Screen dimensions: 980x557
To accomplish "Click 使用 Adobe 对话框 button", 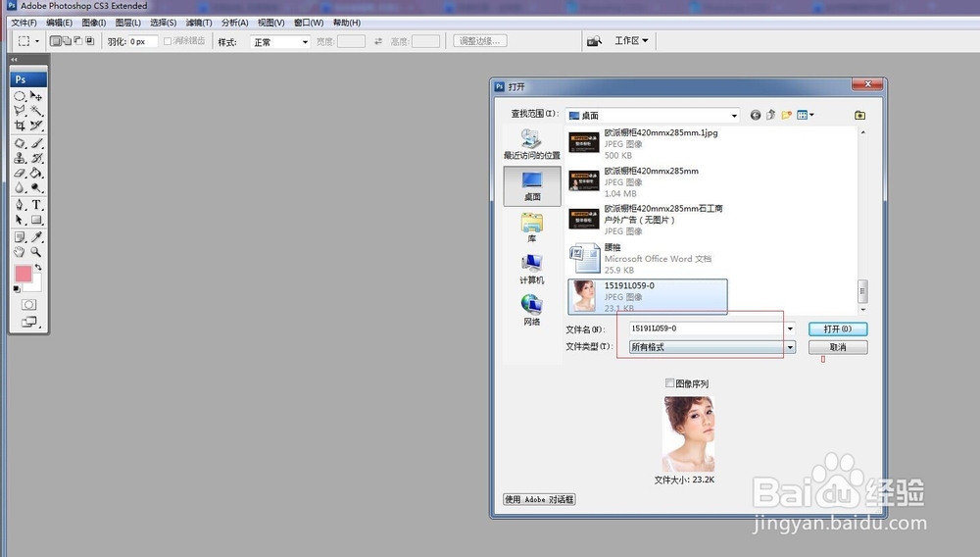I will pyautogui.click(x=539, y=499).
